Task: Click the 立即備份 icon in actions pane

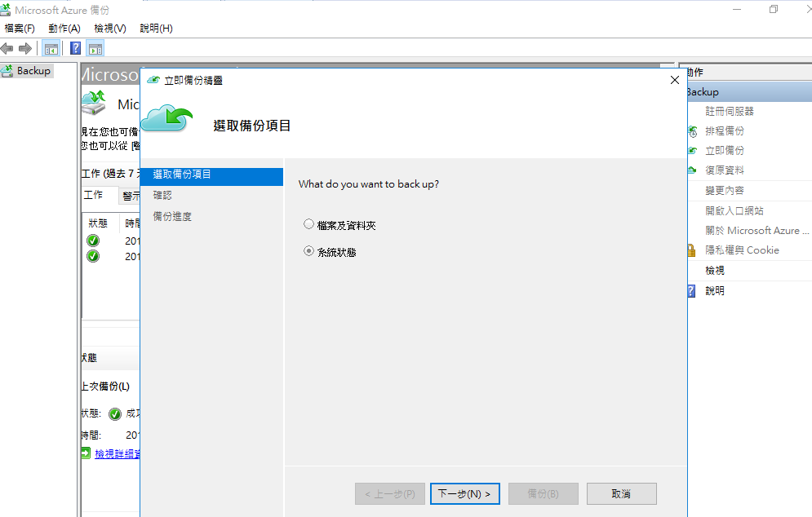Action: (692, 151)
